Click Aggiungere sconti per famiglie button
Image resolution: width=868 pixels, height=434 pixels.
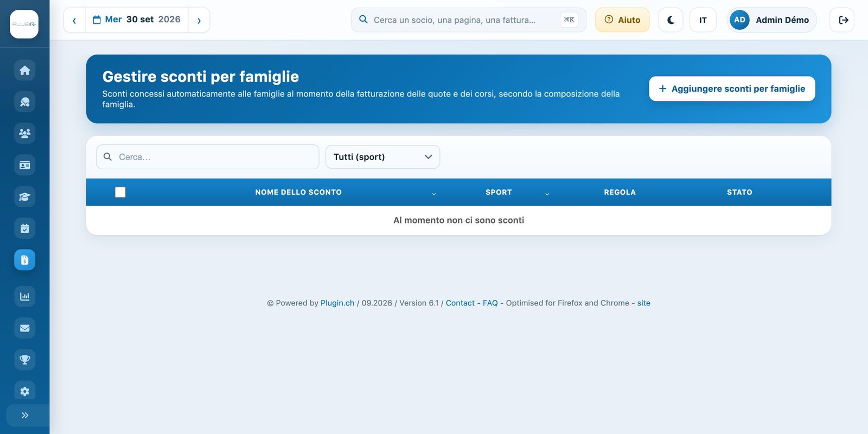pyautogui.click(x=732, y=88)
